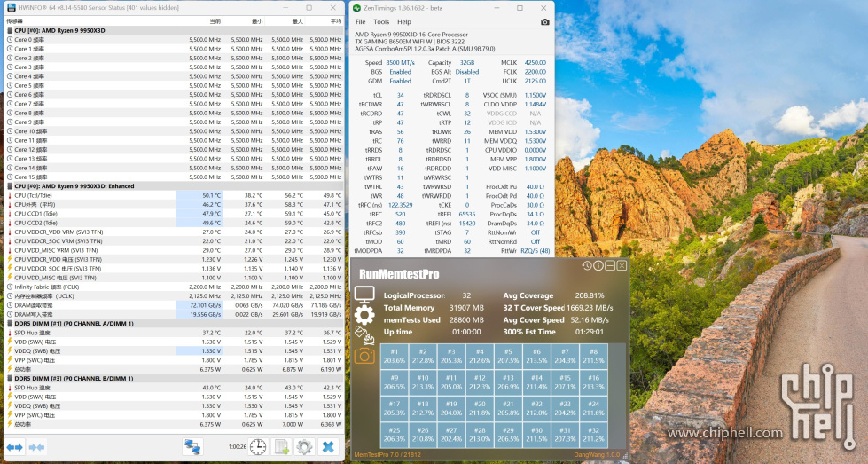Click the Avg Coverage value 208.81%
The image size is (868, 464).
[x=590, y=295]
